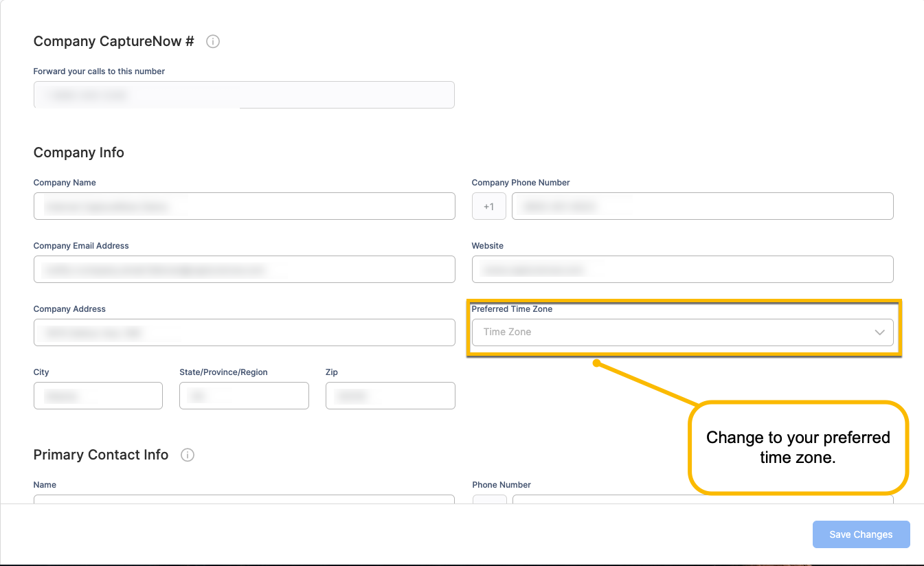The width and height of the screenshot is (924, 566).
Task: Select the City input field
Action: point(98,396)
